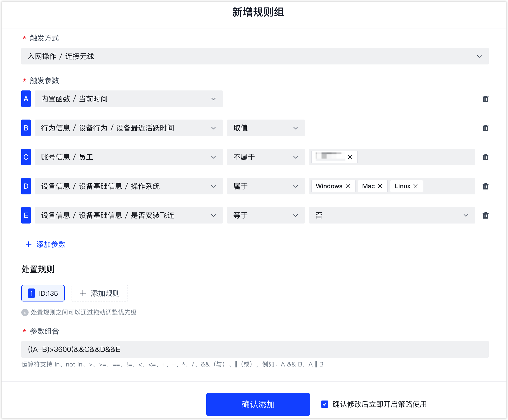
Task: Open the 不属于 operator dropdown
Action: click(x=266, y=157)
